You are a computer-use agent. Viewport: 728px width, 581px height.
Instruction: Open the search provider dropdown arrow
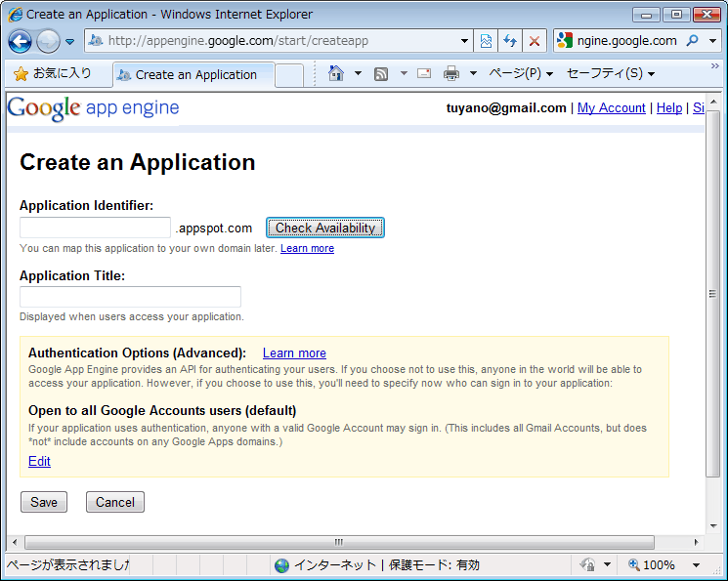point(712,41)
